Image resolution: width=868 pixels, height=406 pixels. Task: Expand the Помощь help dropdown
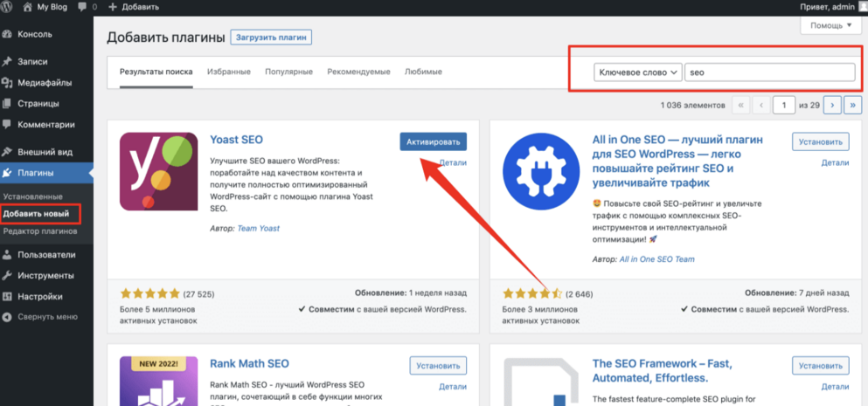click(831, 26)
